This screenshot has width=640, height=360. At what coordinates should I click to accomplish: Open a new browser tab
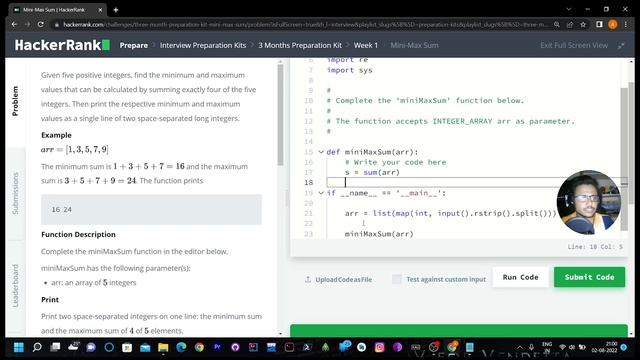[116, 9]
